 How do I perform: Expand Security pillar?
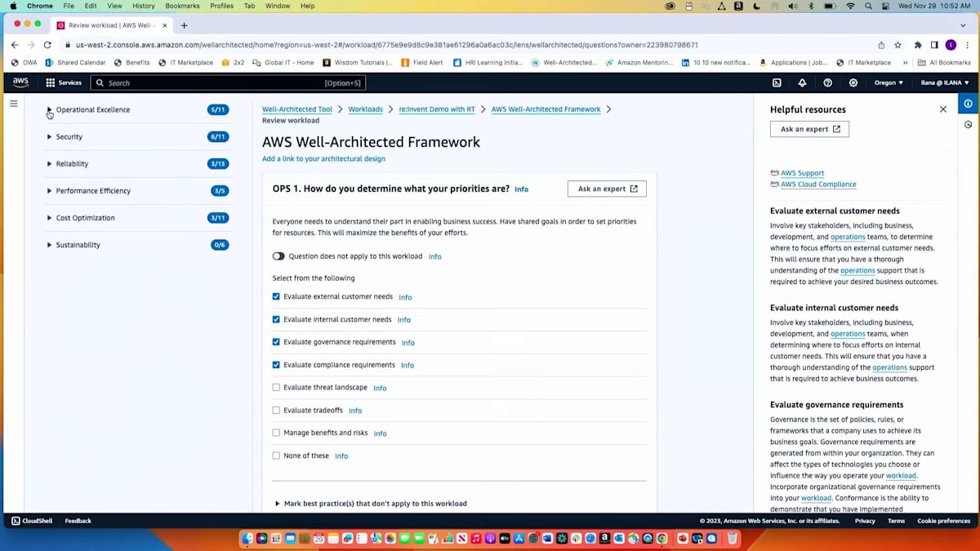pyautogui.click(x=49, y=136)
